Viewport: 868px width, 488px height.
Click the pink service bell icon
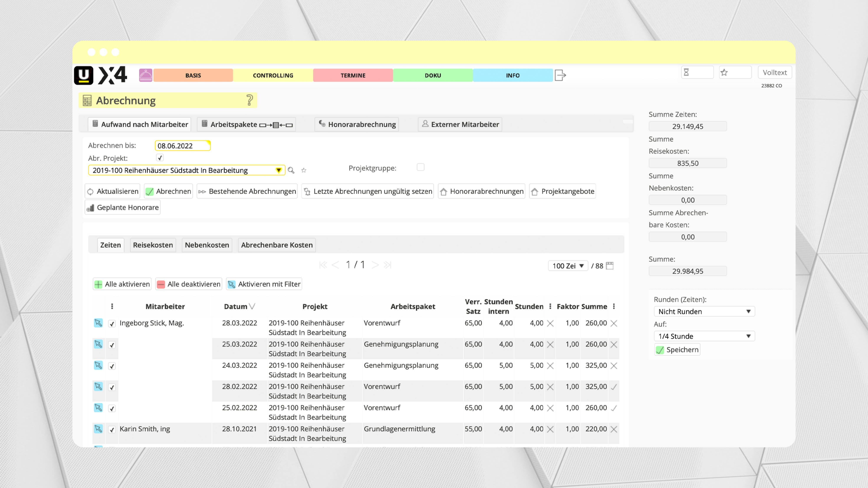coord(146,75)
